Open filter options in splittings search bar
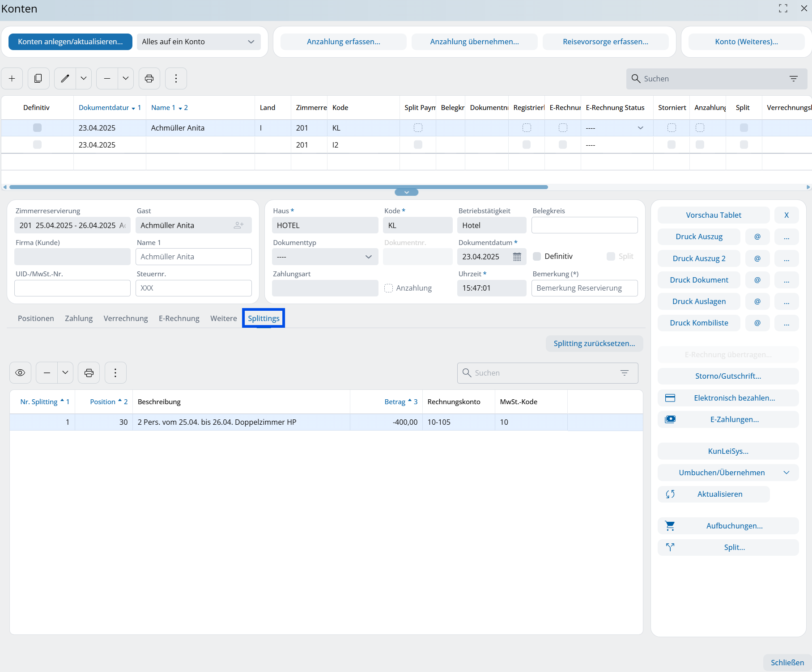The width and height of the screenshot is (812, 672). pos(625,373)
